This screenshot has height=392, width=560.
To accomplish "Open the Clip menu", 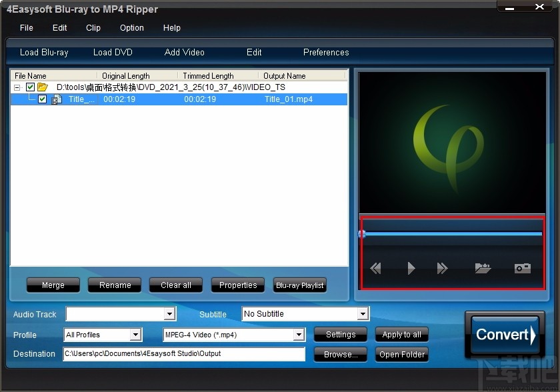I will coord(93,28).
